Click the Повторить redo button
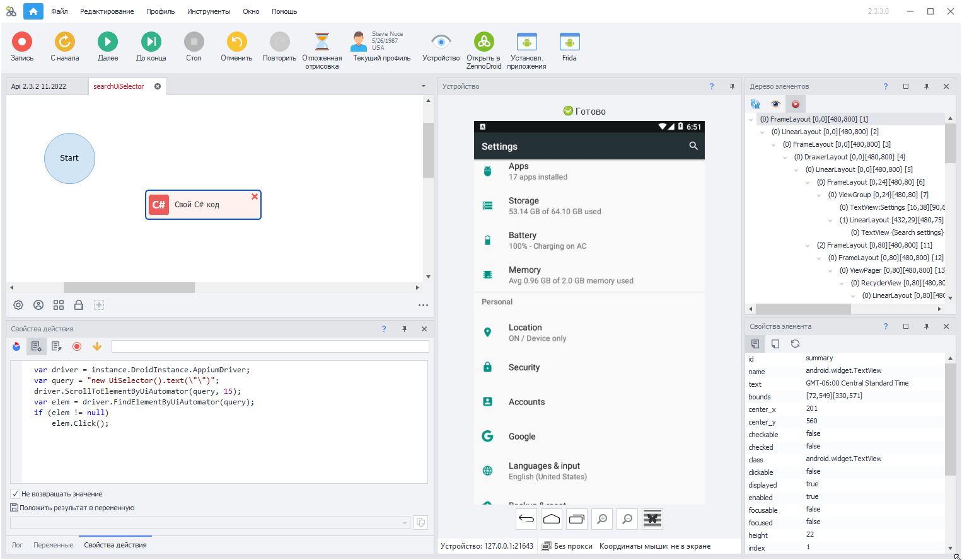The image size is (962, 560). click(279, 47)
